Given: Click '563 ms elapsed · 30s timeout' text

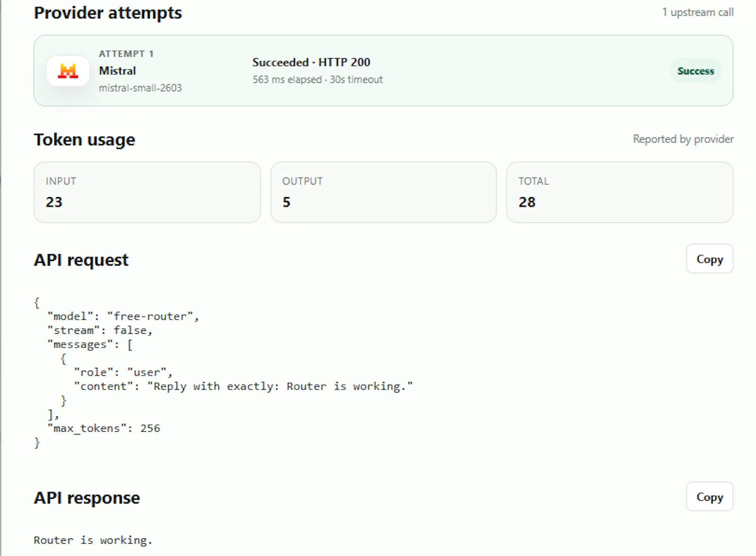Looking at the screenshot, I should tap(318, 79).
